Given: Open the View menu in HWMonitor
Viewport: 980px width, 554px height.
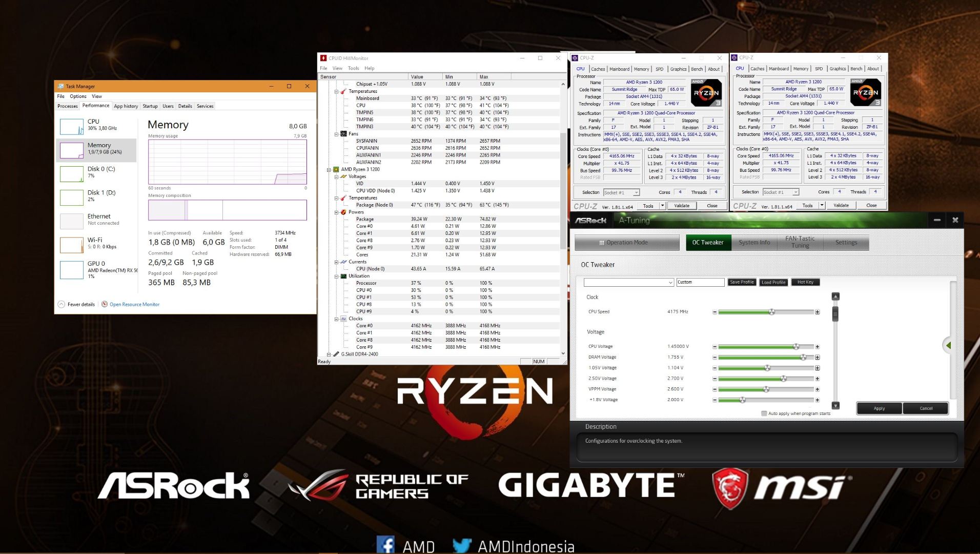Looking at the screenshot, I should coord(337,68).
